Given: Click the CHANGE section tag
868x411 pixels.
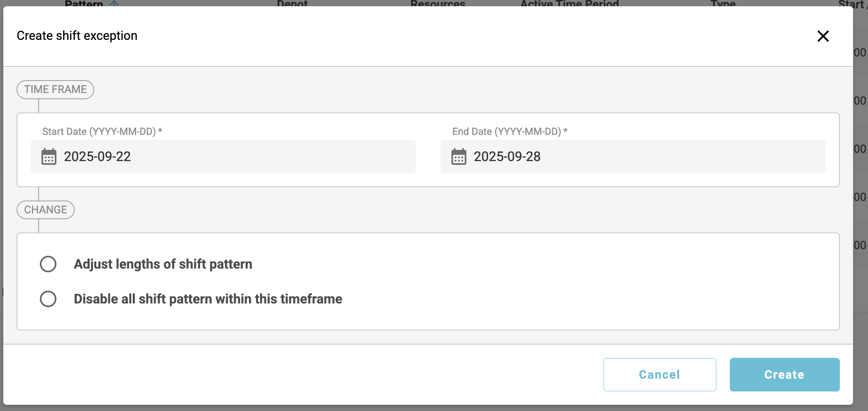Looking at the screenshot, I should [46, 210].
